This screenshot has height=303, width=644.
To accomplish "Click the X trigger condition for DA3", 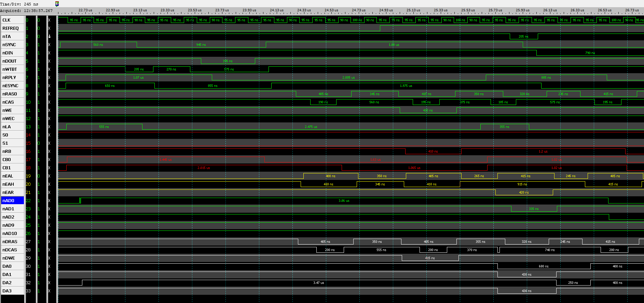I will point(50,291).
